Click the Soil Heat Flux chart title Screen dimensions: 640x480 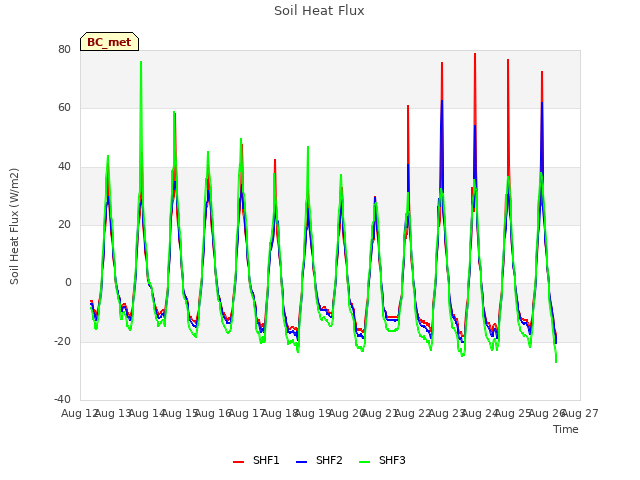319,11
